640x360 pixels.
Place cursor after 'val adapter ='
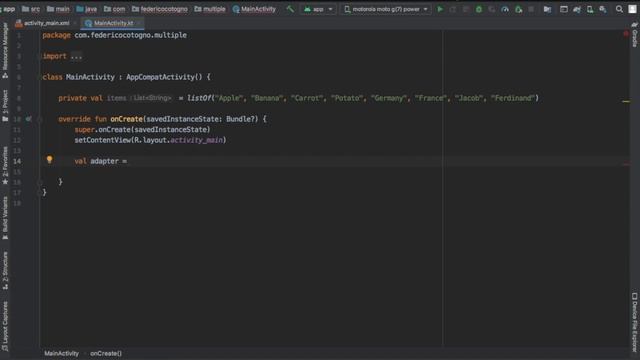(128, 161)
